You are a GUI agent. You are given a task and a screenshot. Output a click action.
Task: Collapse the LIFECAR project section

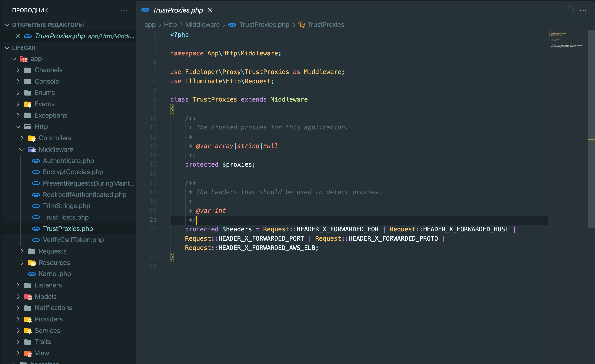click(7, 48)
